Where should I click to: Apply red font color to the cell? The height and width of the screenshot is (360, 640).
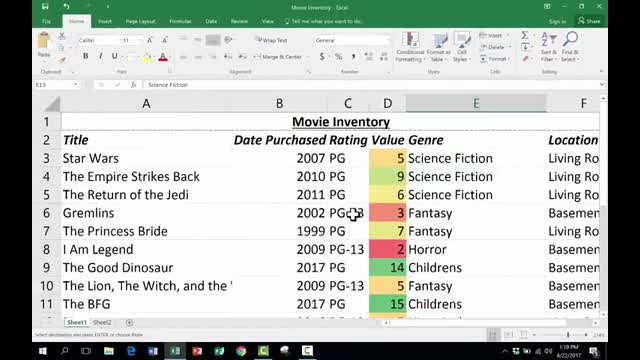tap(163, 57)
